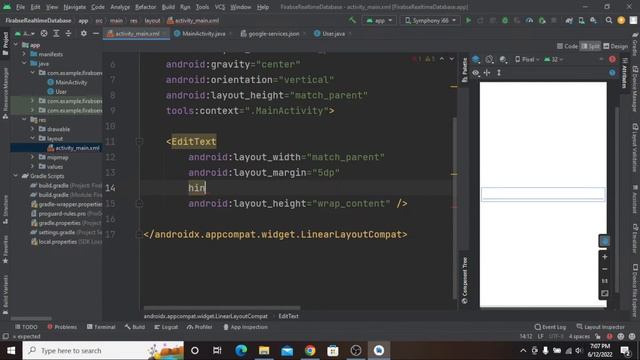Open Device Manager icon in top toolbar
This screenshot has width=640, height=360.
[x=581, y=20]
